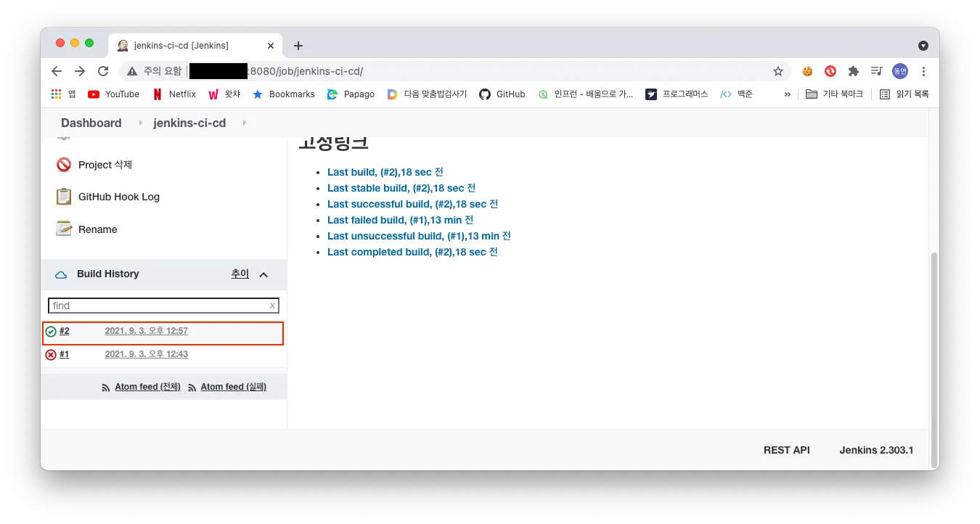Reload the Jenkins page
Screen dimensions: 980x524
(x=103, y=71)
